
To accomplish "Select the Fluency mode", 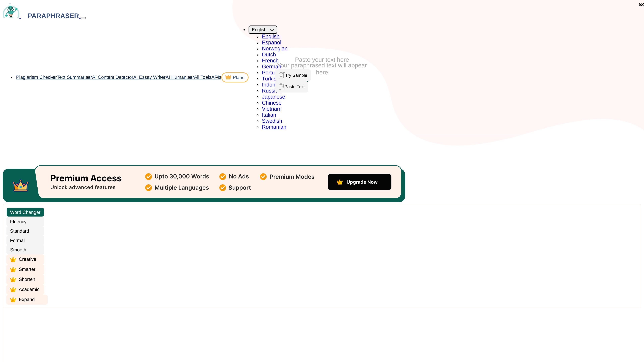I will click(x=25, y=222).
